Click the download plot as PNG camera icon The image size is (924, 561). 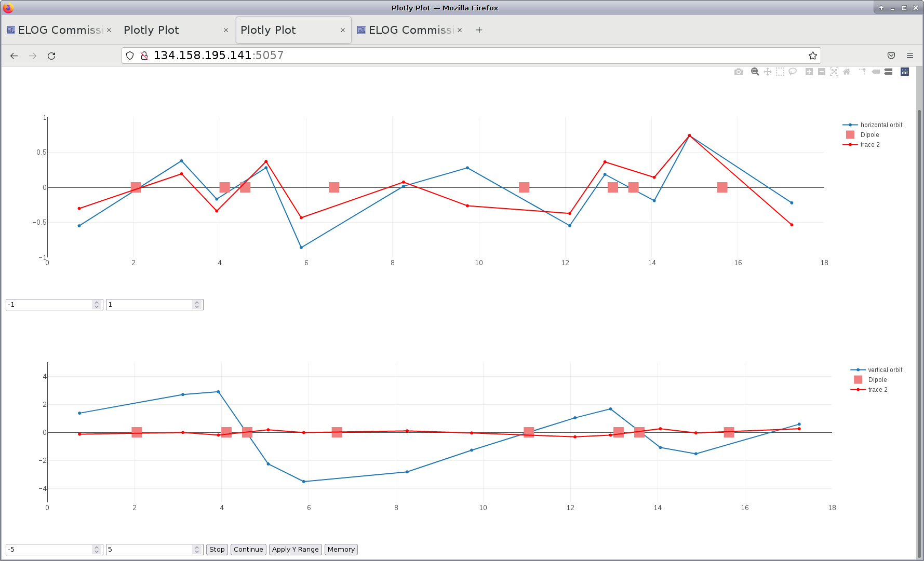(738, 72)
